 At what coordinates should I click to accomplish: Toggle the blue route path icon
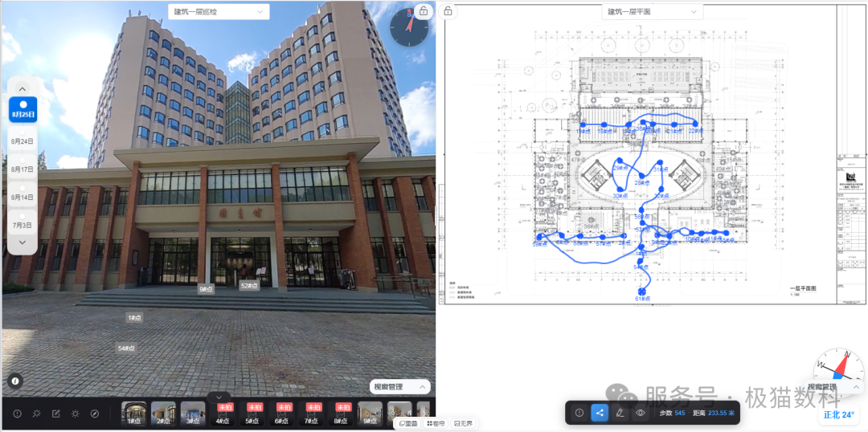[x=600, y=413]
